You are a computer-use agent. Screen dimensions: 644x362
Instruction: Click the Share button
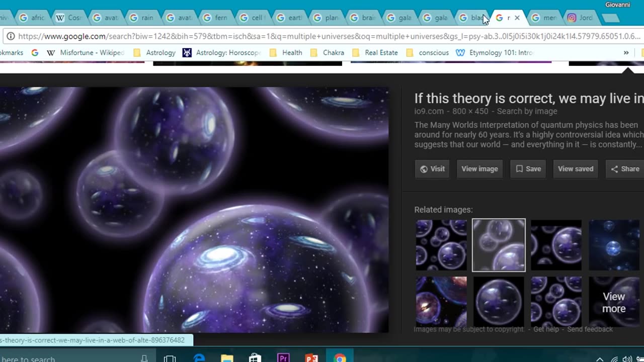[625, 169]
